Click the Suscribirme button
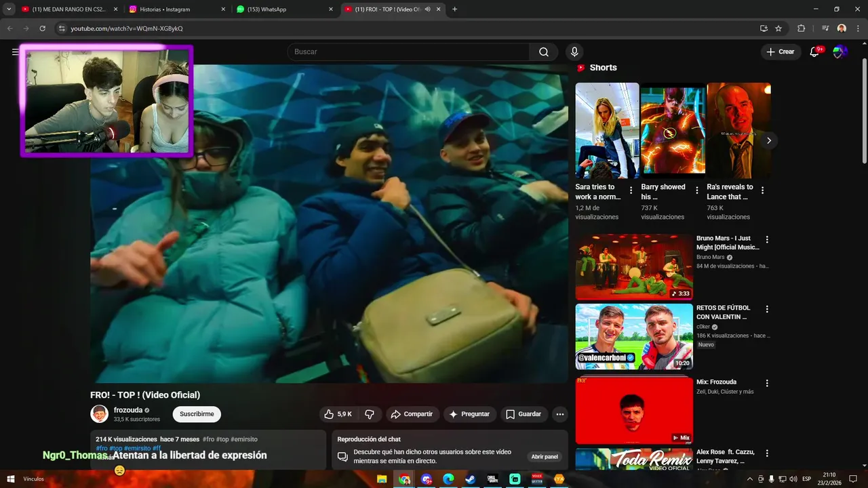The image size is (868, 488). coord(197,414)
